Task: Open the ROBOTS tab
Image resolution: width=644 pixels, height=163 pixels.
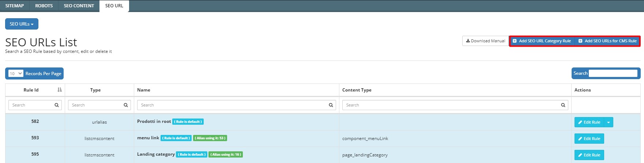Action: (44, 6)
